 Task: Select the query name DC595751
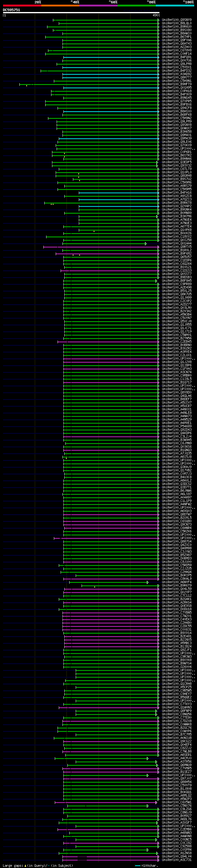(x=11, y=10)
